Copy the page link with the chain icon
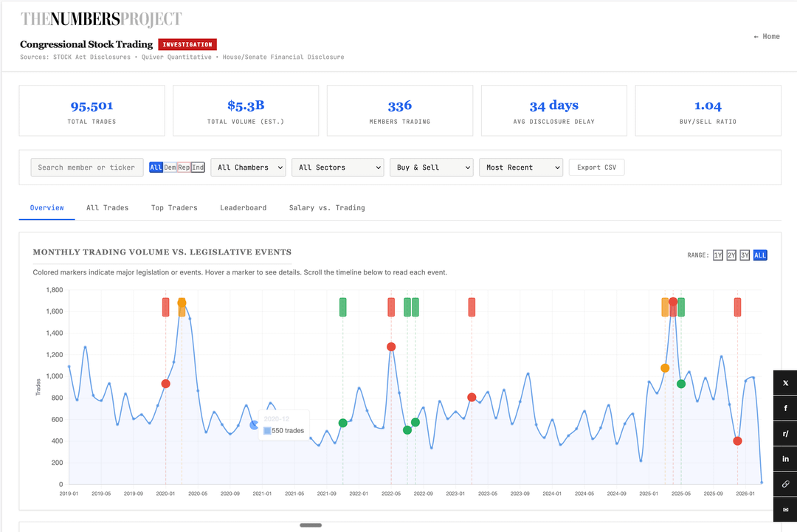The width and height of the screenshot is (797, 532). tap(785, 485)
